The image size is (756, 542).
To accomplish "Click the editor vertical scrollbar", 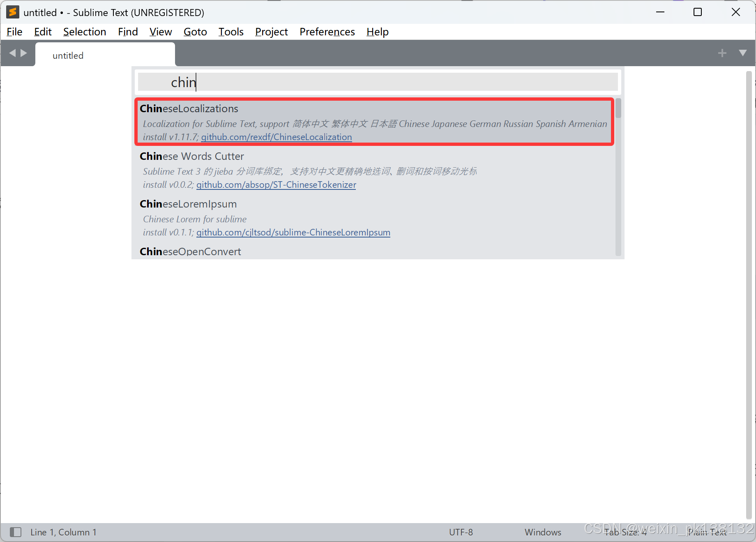I will tap(749, 295).
